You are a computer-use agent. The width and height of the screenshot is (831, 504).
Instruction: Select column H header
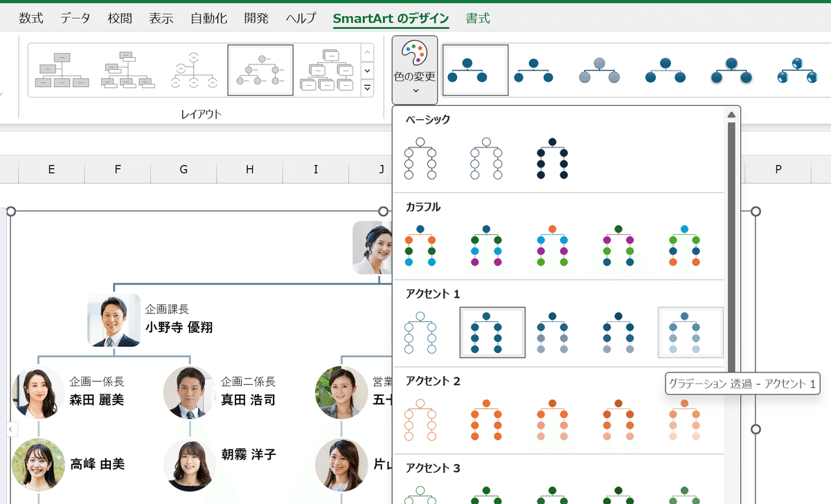click(249, 169)
